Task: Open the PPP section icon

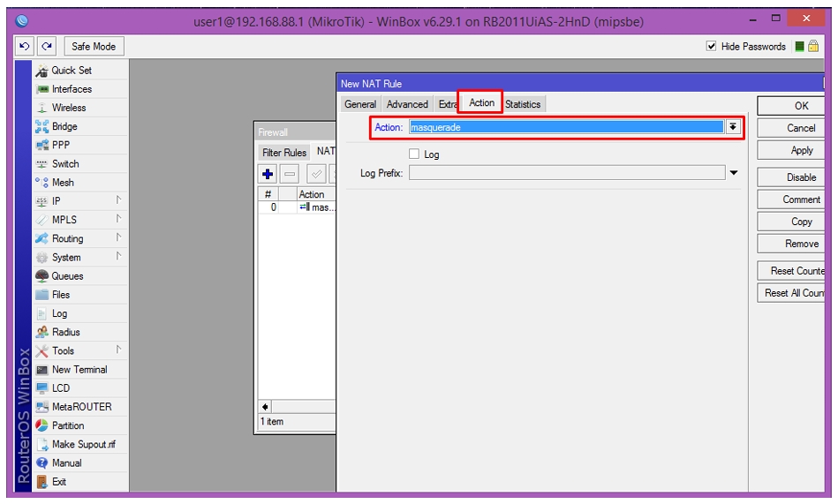Action: click(x=42, y=146)
